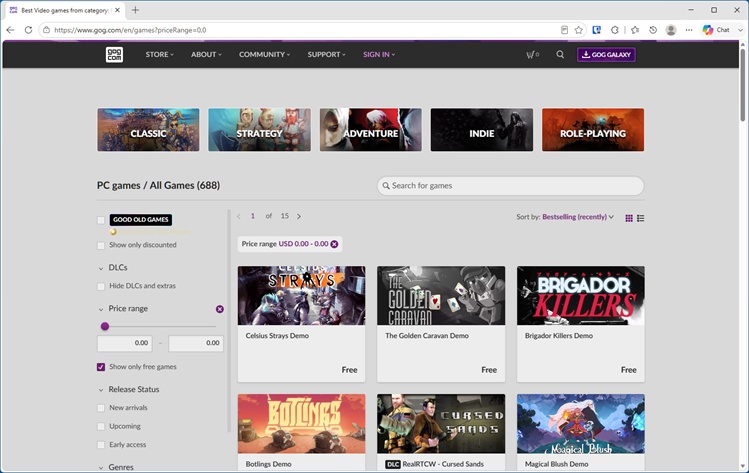Viewport: 749px width, 473px height.
Task: Download GOG Galaxy
Action: pyautogui.click(x=606, y=54)
